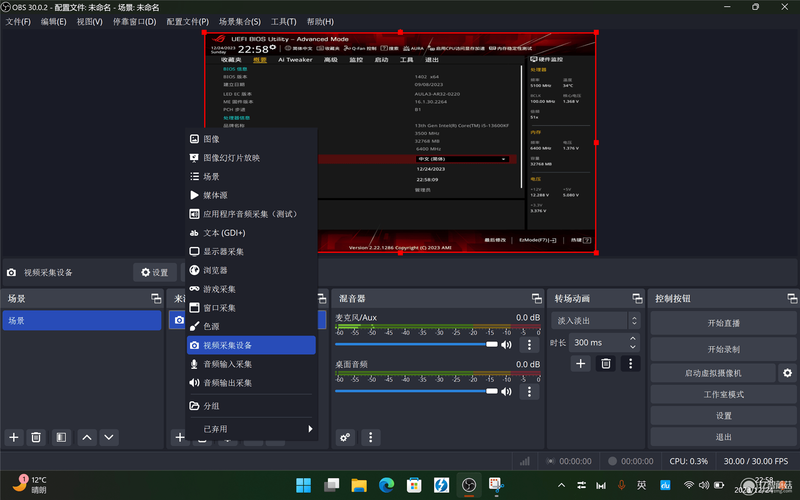Choose 窗口采集 window capture
The width and height of the screenshot is (800, 500).
click(251, 308)
